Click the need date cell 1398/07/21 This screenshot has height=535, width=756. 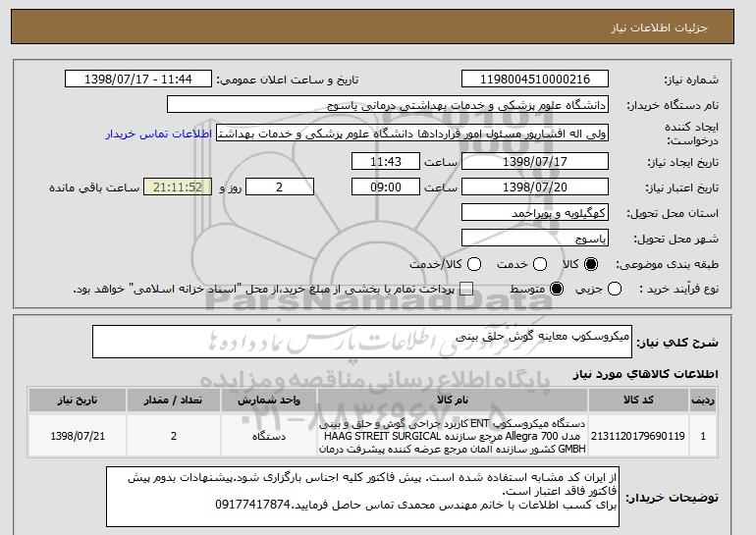pyautogui.click(x=78, y=436)
